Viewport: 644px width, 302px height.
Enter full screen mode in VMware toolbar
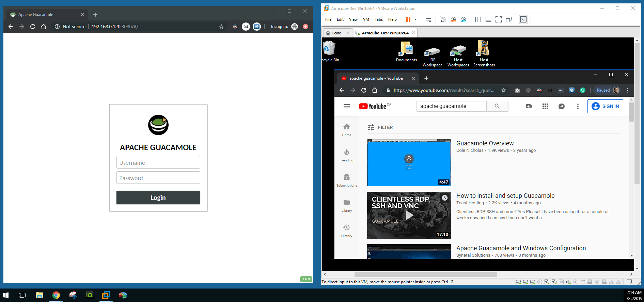tap(499, 19)
